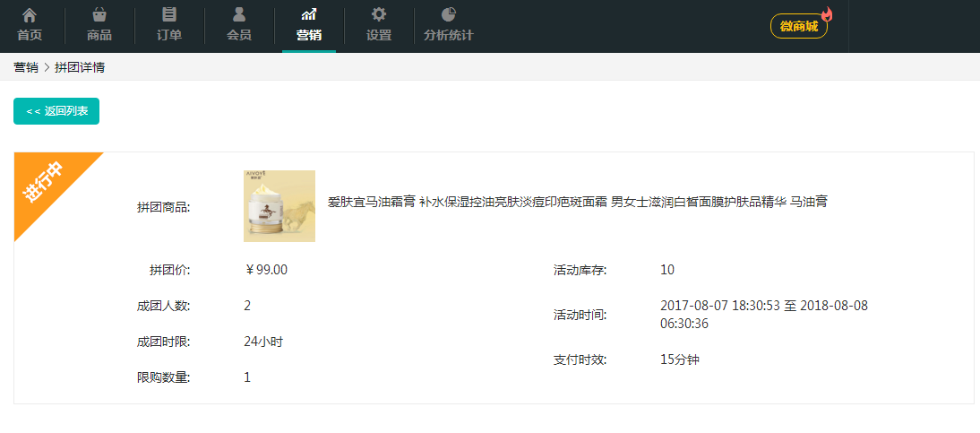Open the 会员 person icon
Screen dimensions: 980x433
239,15
